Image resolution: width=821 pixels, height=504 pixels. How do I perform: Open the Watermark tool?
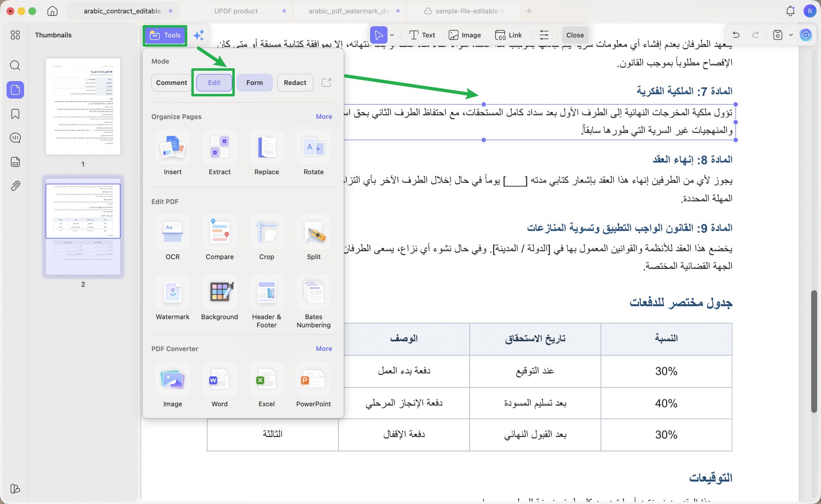[173, 298]
